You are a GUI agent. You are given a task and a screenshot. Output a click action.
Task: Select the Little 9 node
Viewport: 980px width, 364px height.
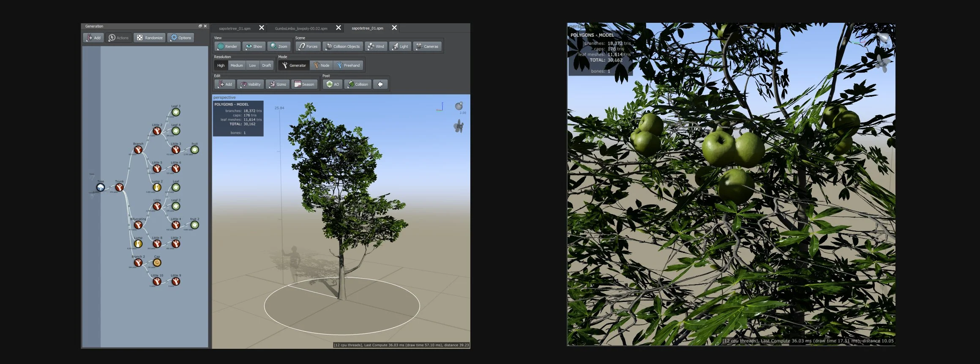click(176, 281)
